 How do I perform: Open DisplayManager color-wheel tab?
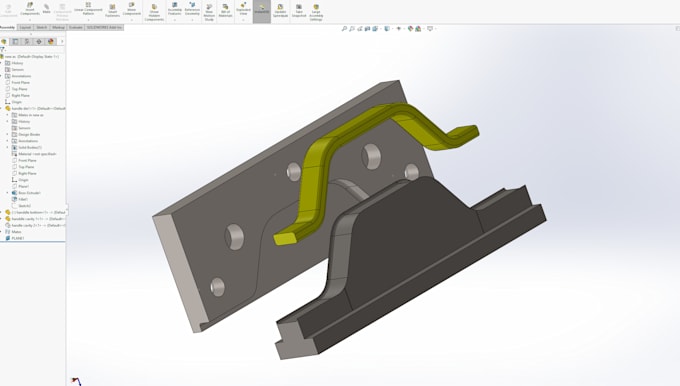click(x=51, y=42)
